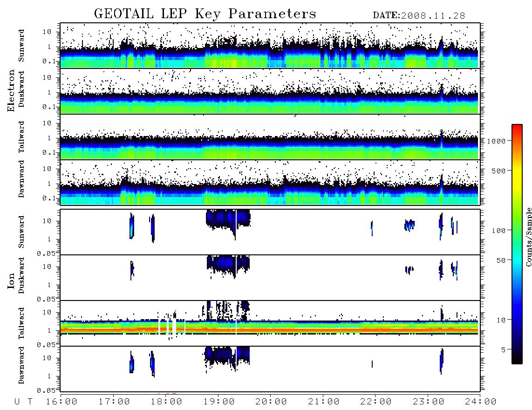Screen dimensions: 532x410
Task: Click the 22:00 time tick label
Action: [x=376, y=402]
